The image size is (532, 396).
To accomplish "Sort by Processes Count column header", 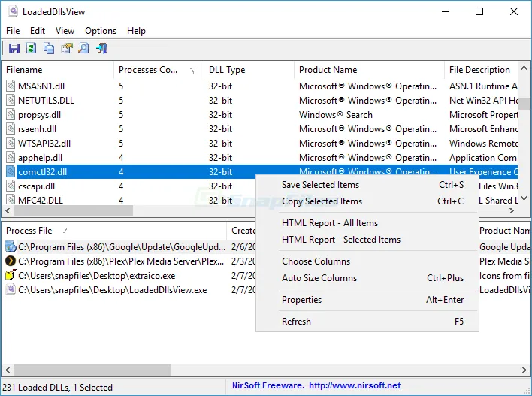I will pos(159,70).
